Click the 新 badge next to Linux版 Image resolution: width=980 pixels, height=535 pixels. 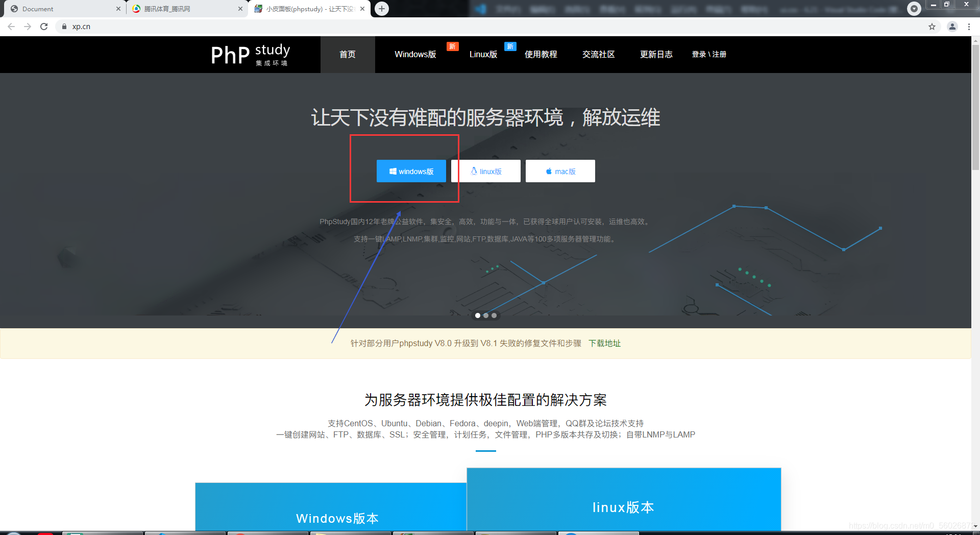(510, 46)
